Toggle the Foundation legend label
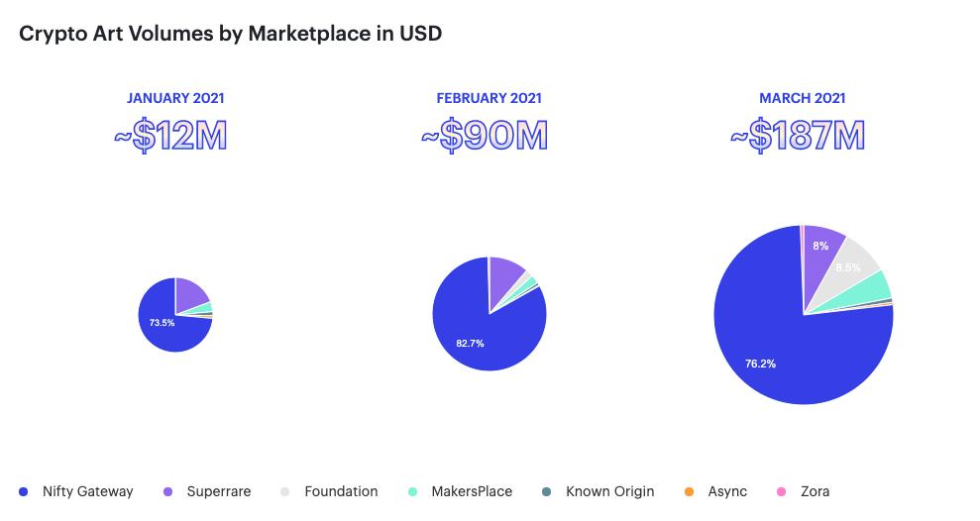The height and width of the screenshot is (521, 980). [341, 491]
